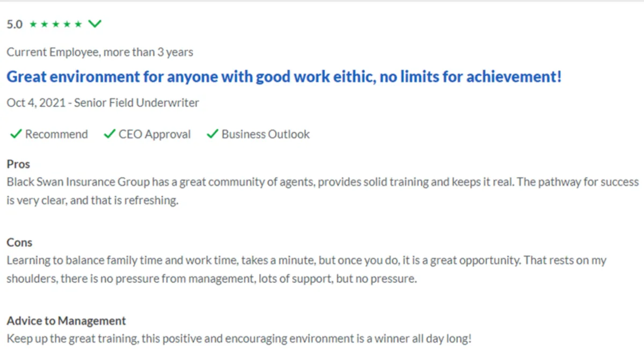Click Current Employee, more than 3 years text
Screen dimensions: 644x349
(100, 53)
